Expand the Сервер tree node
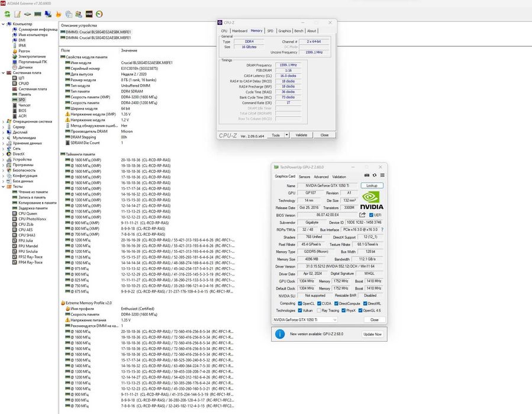 coord(3,127)
